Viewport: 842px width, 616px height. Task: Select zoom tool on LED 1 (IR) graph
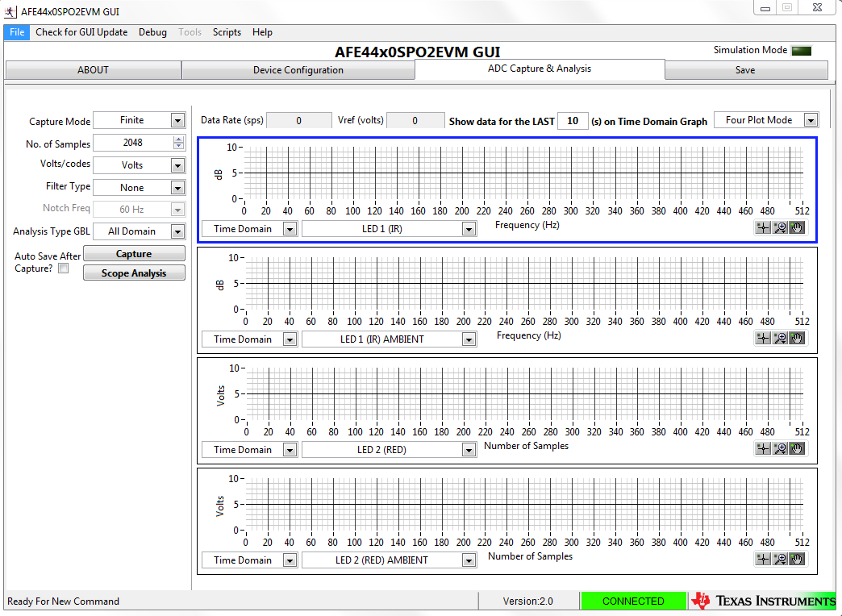coord(780,227)
